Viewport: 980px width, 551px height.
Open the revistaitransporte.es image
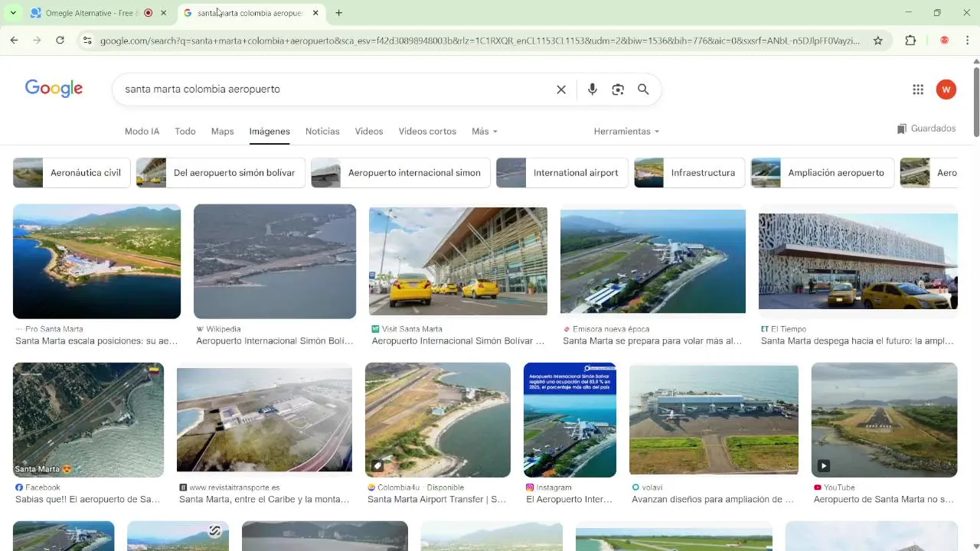264,420
